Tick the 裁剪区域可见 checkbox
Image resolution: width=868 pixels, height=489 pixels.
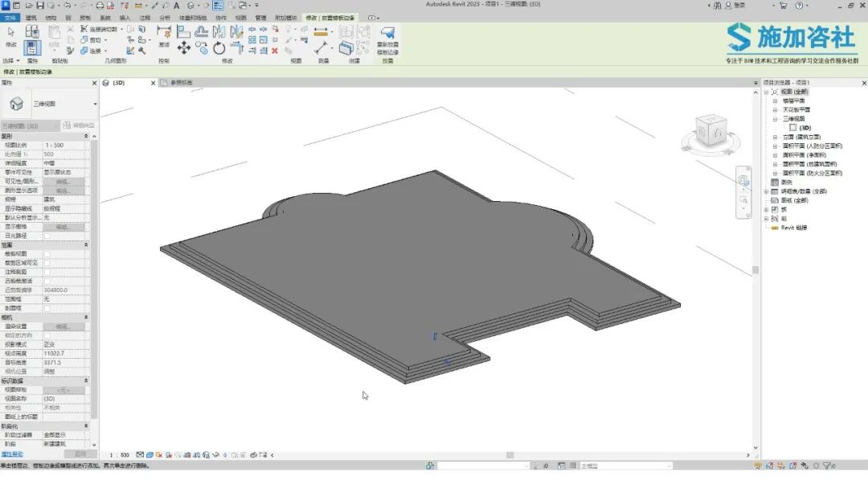[x=47, y=263]
